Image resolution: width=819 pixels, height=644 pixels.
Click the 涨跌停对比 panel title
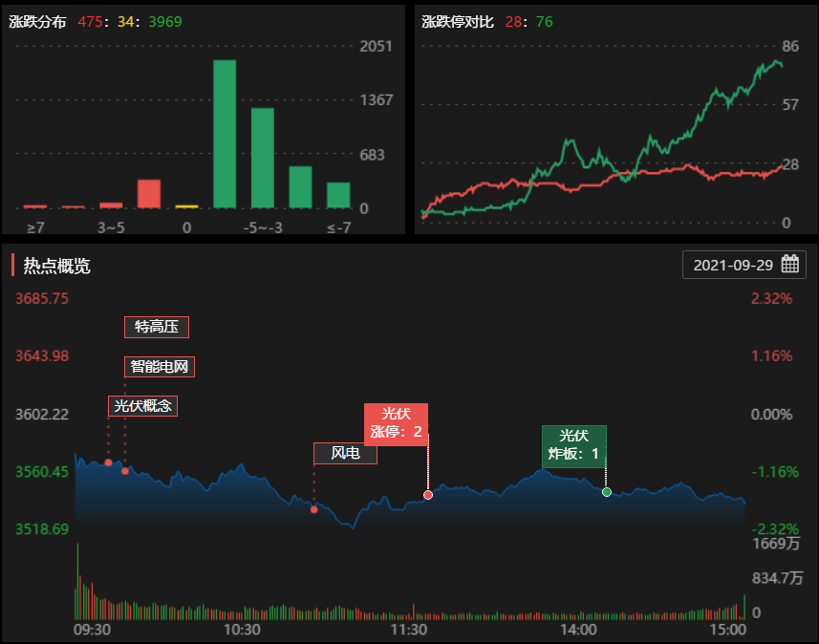[458, 21]
